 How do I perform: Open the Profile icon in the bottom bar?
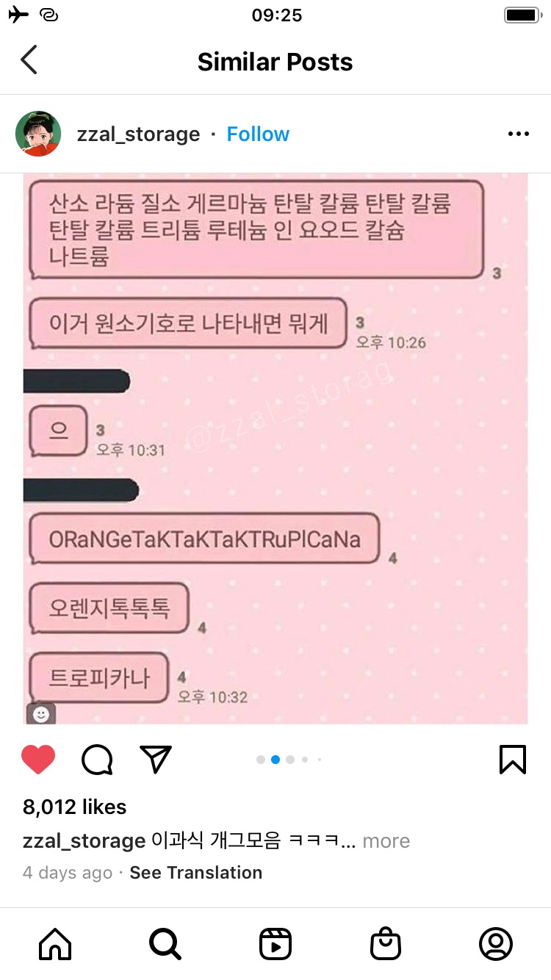pos(496,943)
